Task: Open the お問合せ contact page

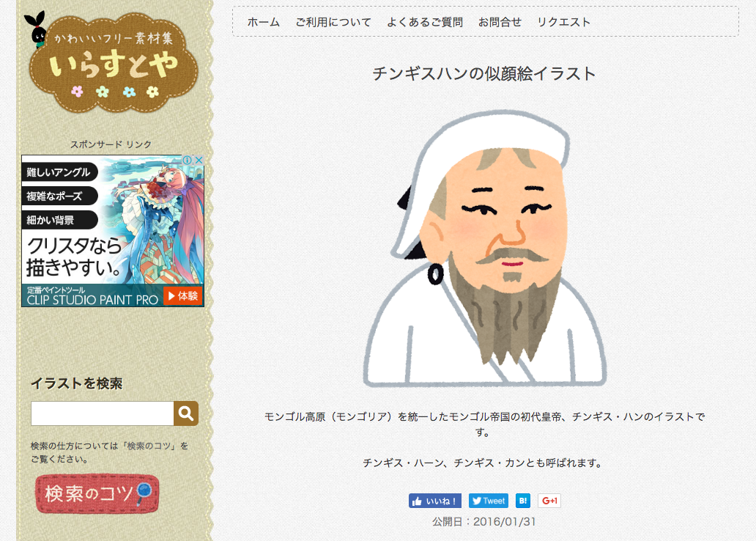Action: click(x=500, y=22)
